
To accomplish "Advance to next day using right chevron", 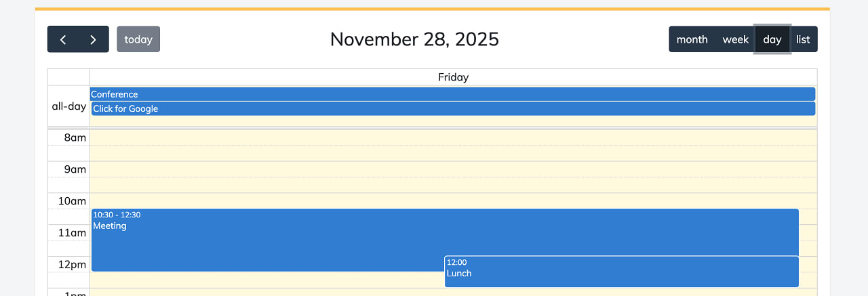I will [x=94, y=39].
